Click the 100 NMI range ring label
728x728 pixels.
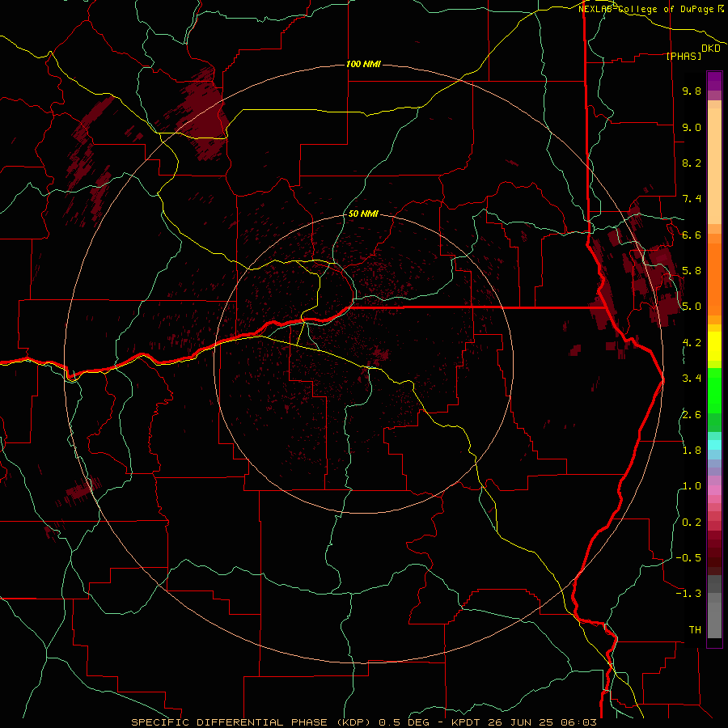click(x=363, y=64)
